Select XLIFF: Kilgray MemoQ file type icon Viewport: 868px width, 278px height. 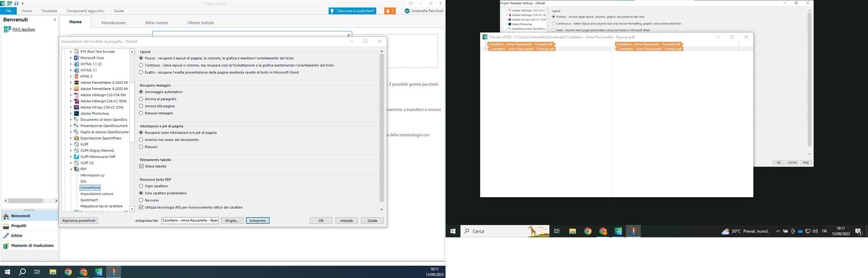tap(76, 150)
